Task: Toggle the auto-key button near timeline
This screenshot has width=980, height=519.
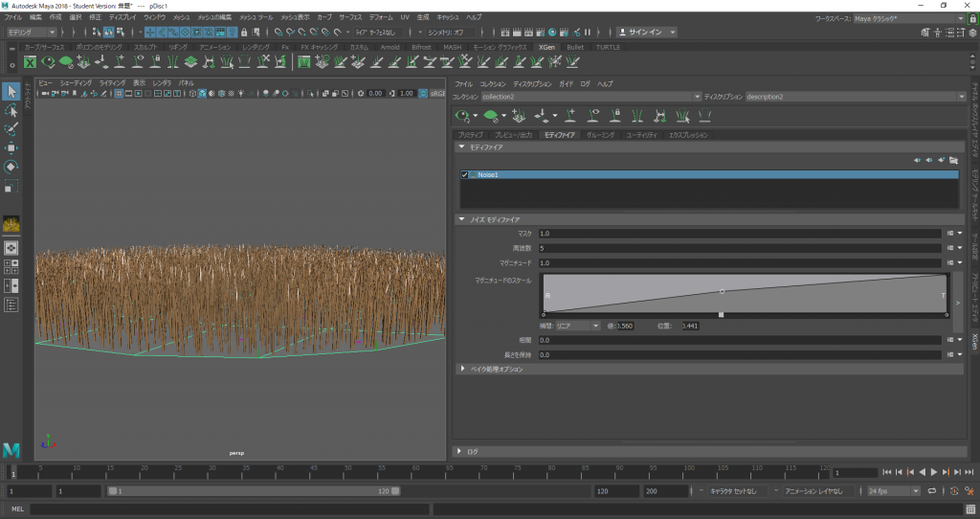Action: (x=955, y=490)
